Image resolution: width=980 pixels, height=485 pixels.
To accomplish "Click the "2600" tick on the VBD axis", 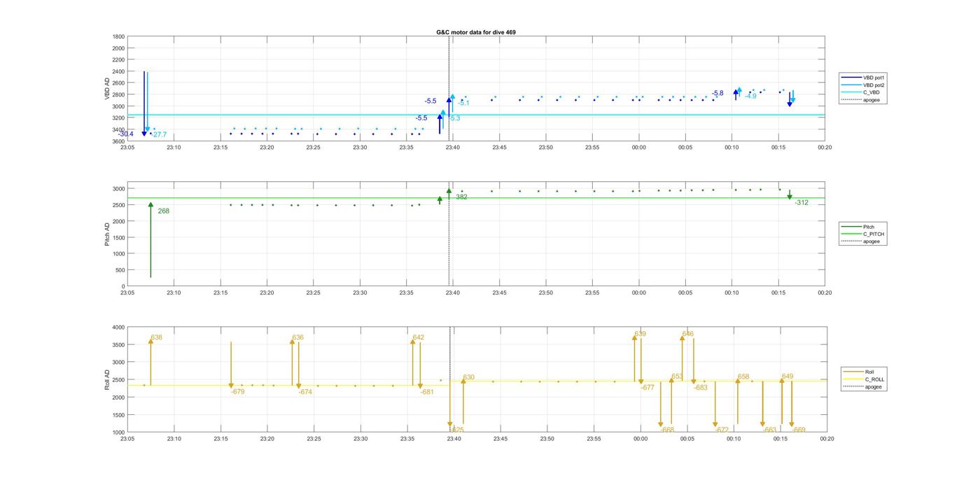I will pyautogui.click(x=118, y=83).
